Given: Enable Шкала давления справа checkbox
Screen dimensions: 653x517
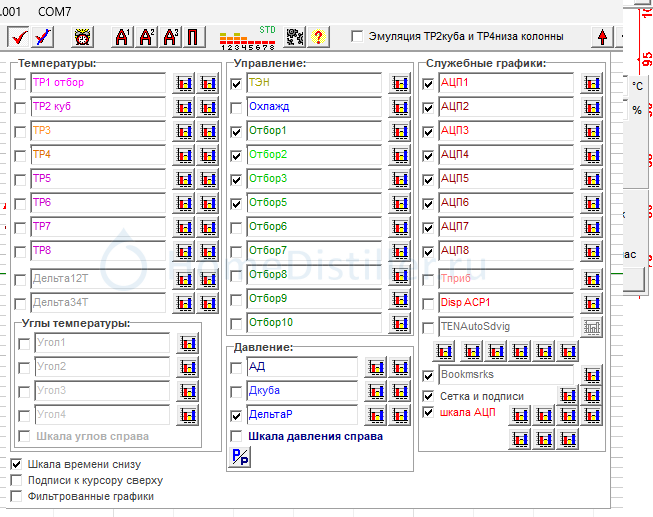Looking at the screenshot, I should [x=236, y=436].
